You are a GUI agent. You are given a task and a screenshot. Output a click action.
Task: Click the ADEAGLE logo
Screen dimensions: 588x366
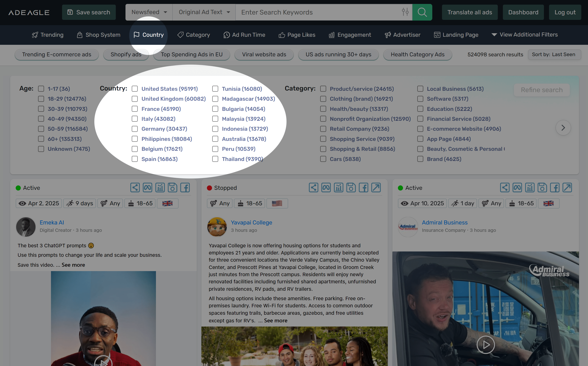[x=29, y=12]
